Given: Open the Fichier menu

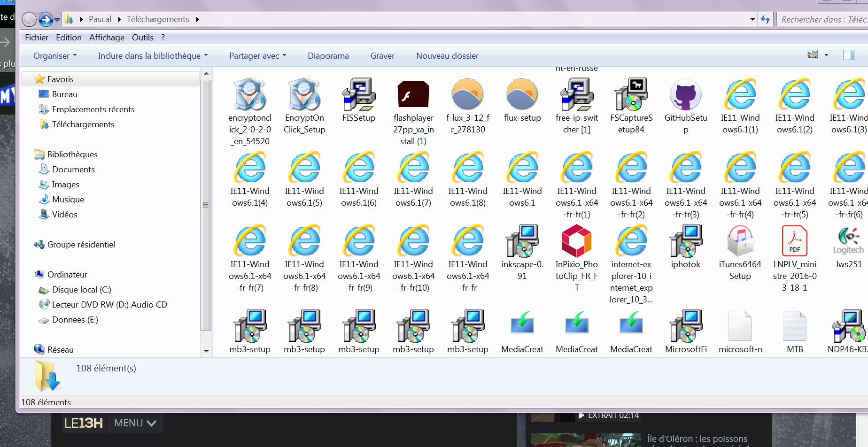Looking at the screenshot, I should pyautogui.click(x=37, y=38).
